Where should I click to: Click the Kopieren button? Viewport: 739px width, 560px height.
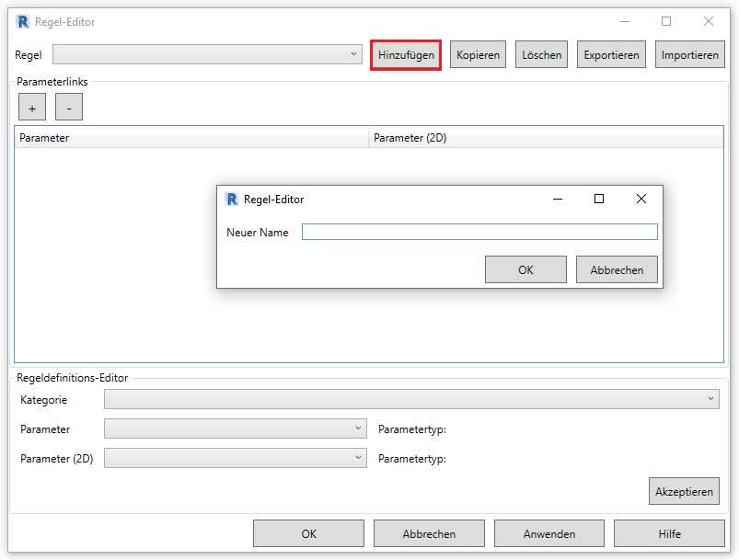(478, 55)
